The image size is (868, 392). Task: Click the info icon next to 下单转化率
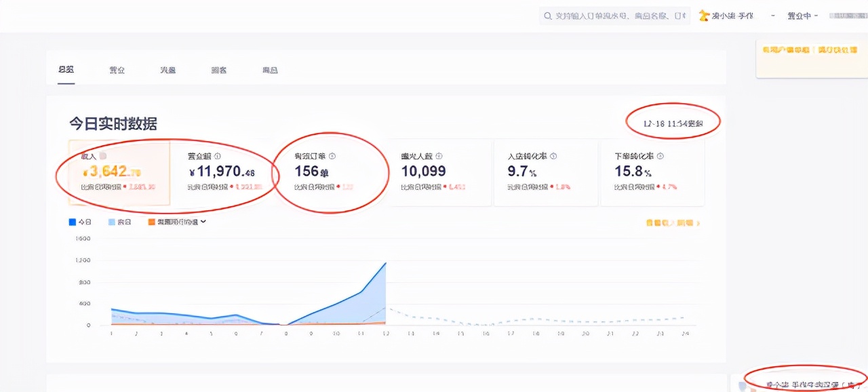pos(660,155)
